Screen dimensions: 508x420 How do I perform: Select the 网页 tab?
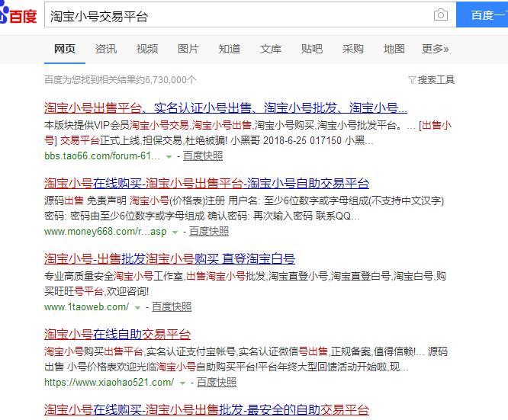pyautogui.click(x=65, y=49)
